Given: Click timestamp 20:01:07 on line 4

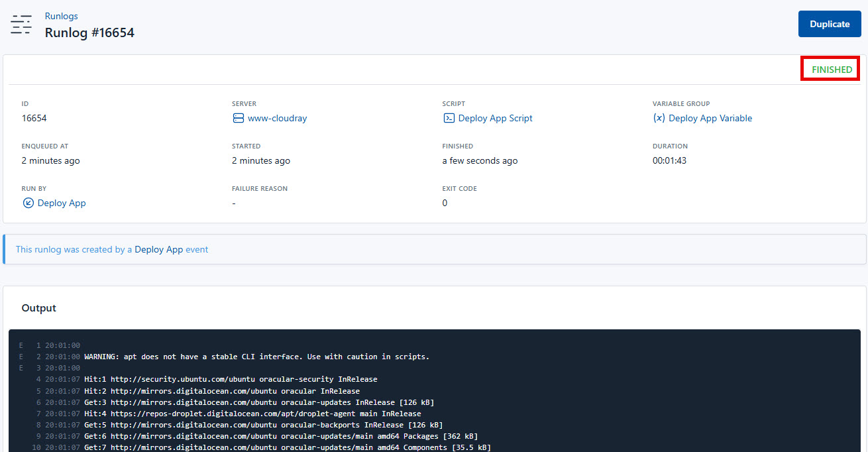Looking at the screenshot, I should click(x=63, y=378).
